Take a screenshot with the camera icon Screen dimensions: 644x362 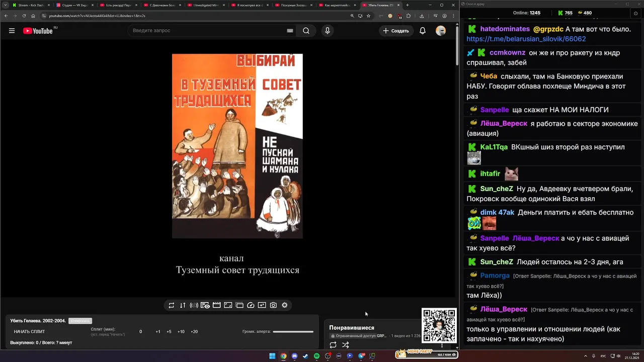tap(273, 305)
